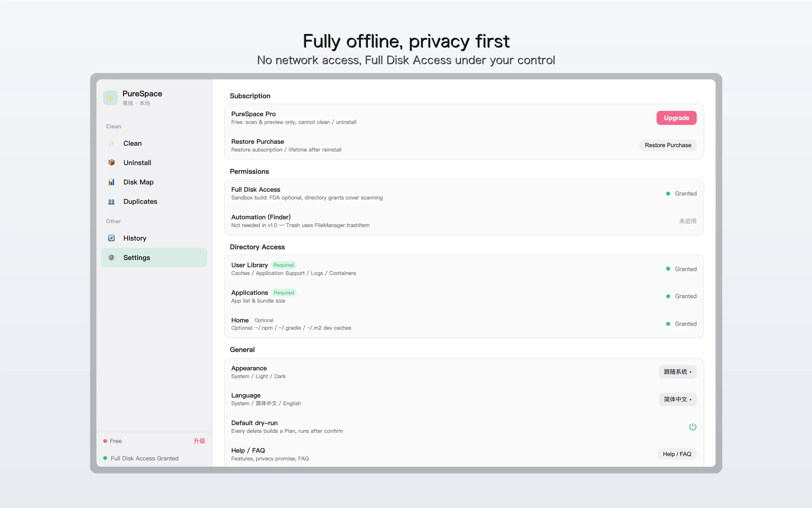812x508 pixels.
Task: Open the Appearance dropdown 跟随系统
Action: [678, 372]
